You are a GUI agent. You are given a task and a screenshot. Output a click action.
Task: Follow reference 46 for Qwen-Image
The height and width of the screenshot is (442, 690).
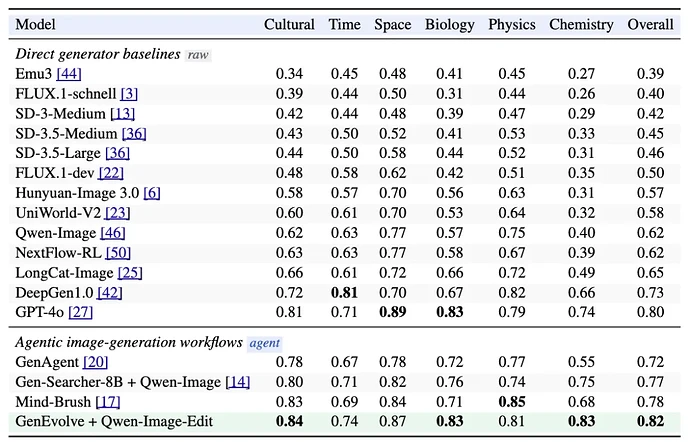click(113, 232)
